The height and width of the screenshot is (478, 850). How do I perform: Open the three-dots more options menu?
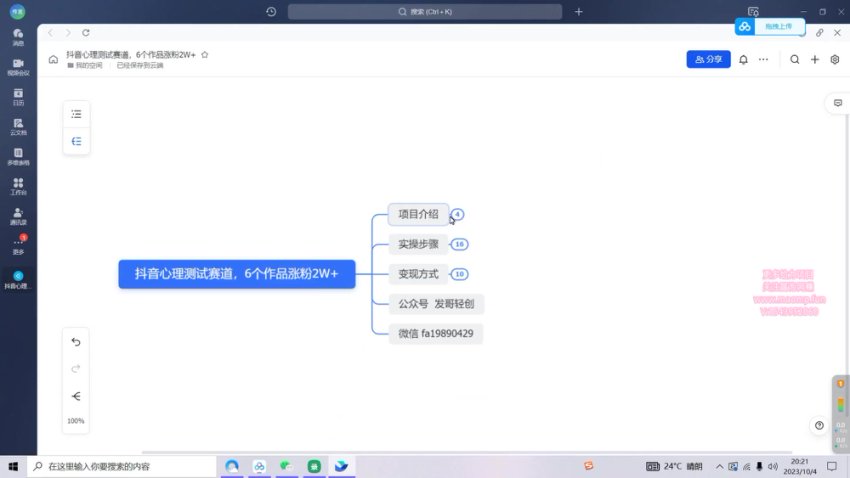point(764,60)
